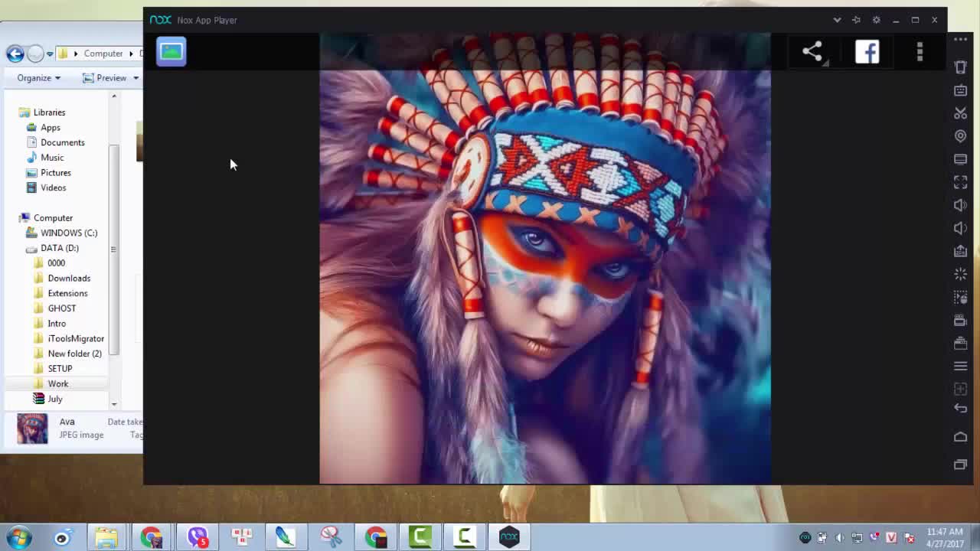The height and width of the screenshot is (551, 980).
Task: Open the three-dot overflow menu
Action: point(920,51)
